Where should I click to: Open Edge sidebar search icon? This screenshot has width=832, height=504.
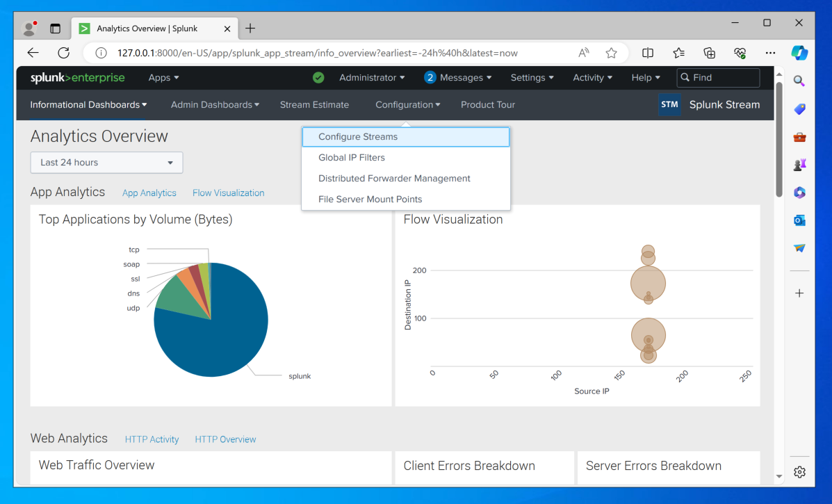point(799,81)
